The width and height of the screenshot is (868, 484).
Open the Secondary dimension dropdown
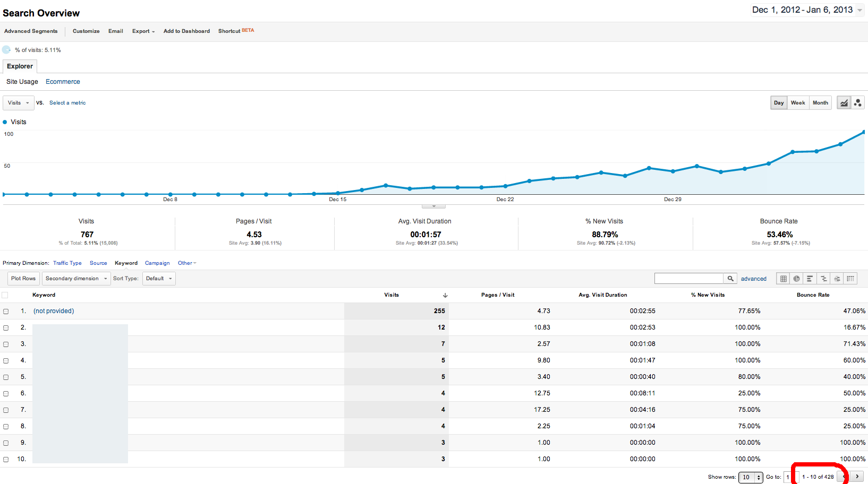[76, 279]
